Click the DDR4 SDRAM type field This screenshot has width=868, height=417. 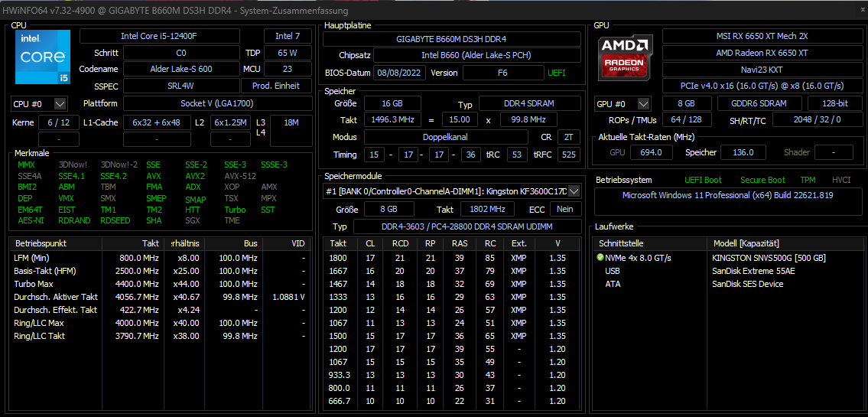coord(530,103)
